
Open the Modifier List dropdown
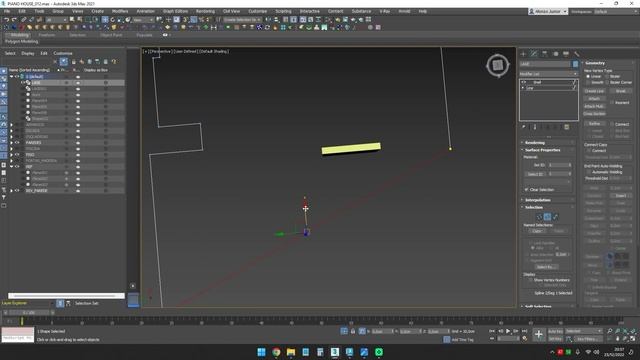click(x=549, y=74)
